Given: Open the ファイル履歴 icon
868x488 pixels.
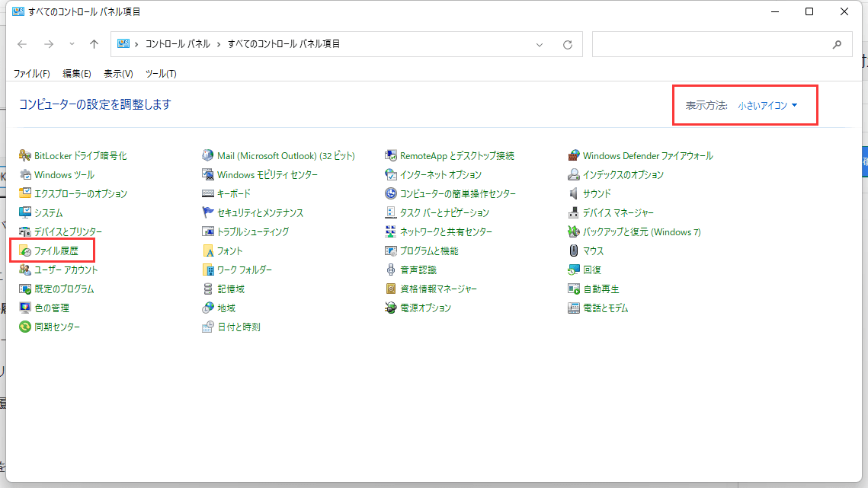Looking at the screenshot, I should (x=25, y=250).
